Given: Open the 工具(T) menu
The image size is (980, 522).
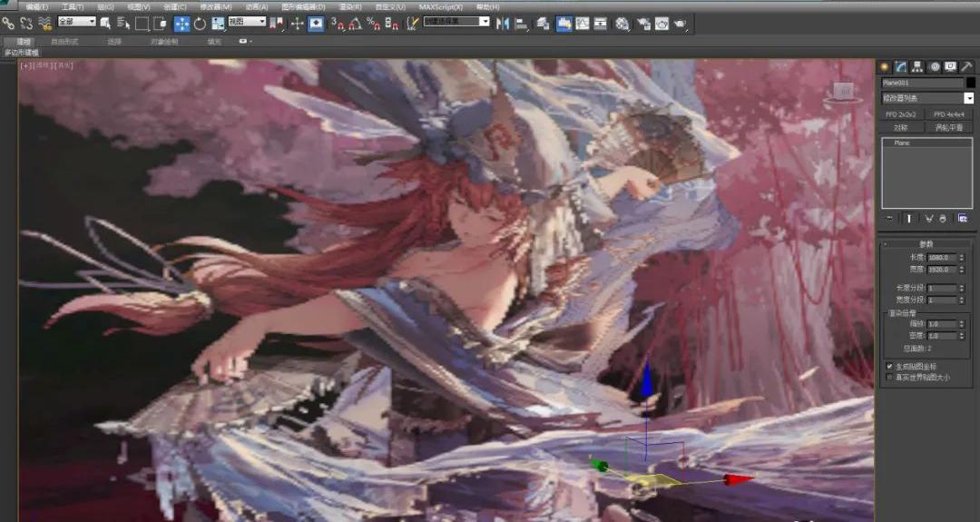Looking at the screenshot, I should (73, 7).
